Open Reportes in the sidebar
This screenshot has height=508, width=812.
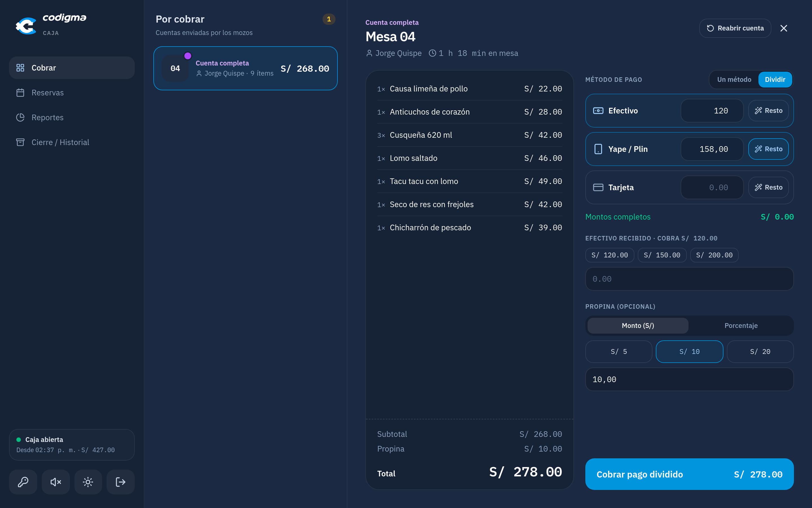[72, 117]
